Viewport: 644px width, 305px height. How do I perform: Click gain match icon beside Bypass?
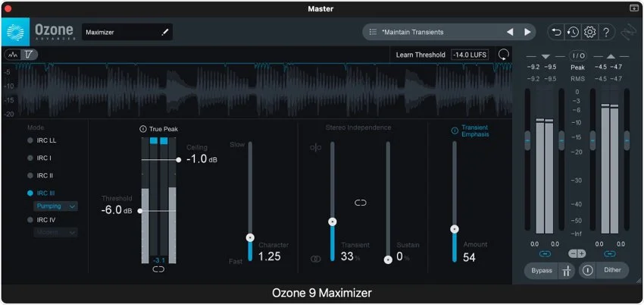click(567, 271)
